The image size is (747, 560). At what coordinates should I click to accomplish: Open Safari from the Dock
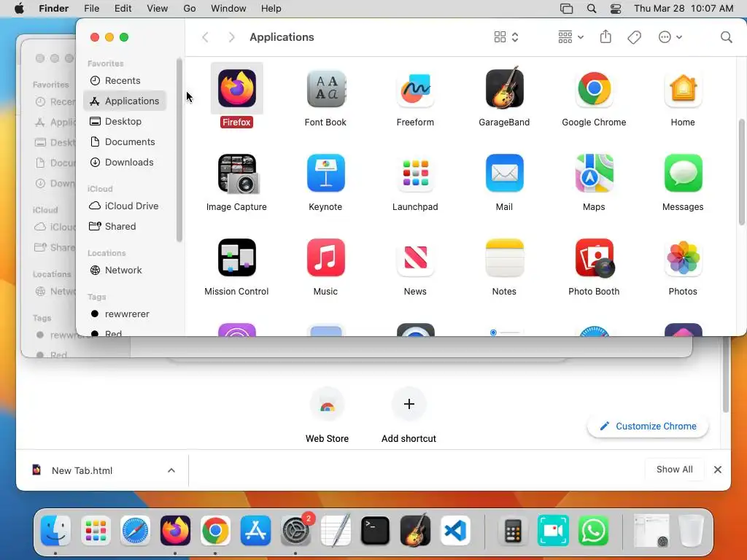click(x=135, y=531)
